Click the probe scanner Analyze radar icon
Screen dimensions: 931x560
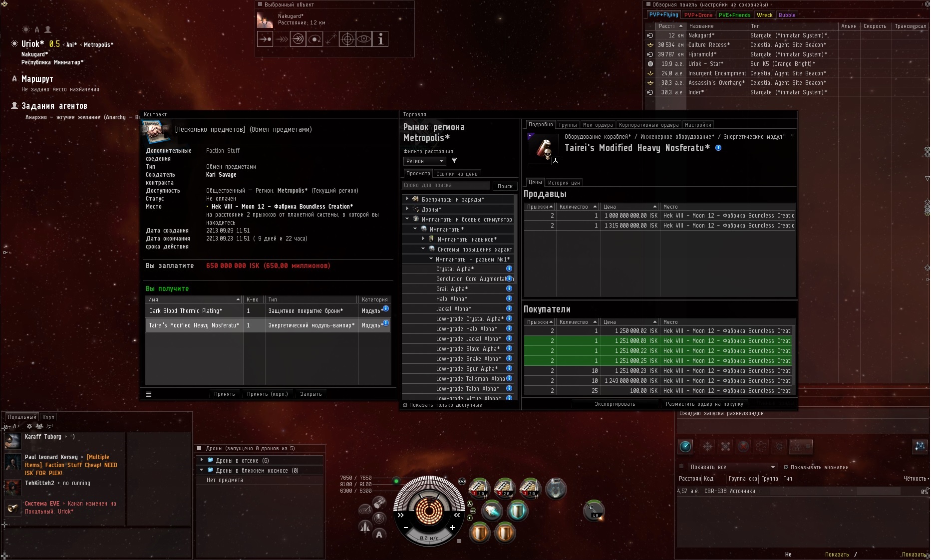[685, 447]
